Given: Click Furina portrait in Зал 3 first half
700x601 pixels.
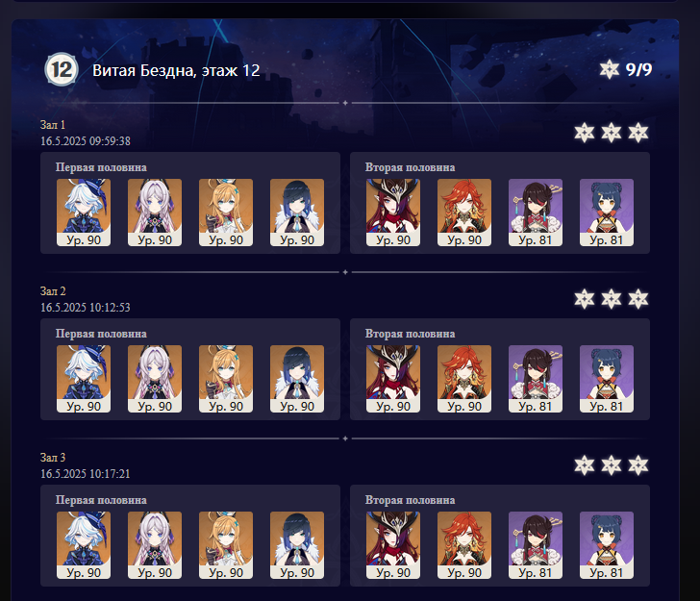Looking at the screenshot, I should (x=84, y=545).
